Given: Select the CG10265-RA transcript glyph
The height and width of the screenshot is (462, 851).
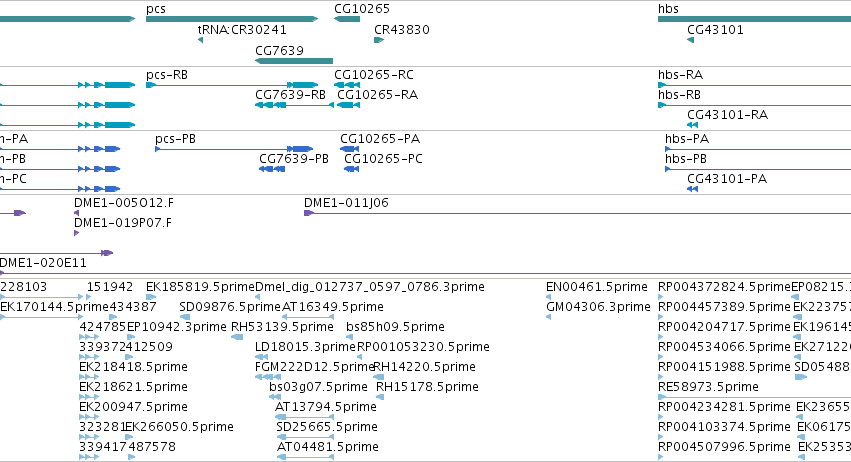Looking at the screenshot, I should (x=348, y=105).
